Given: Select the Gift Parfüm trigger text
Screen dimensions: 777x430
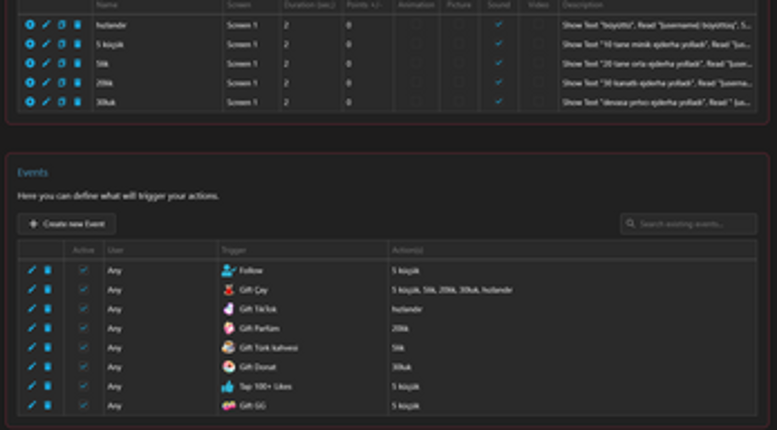Looking at the screenshot, I should click(x=259, y=328).
